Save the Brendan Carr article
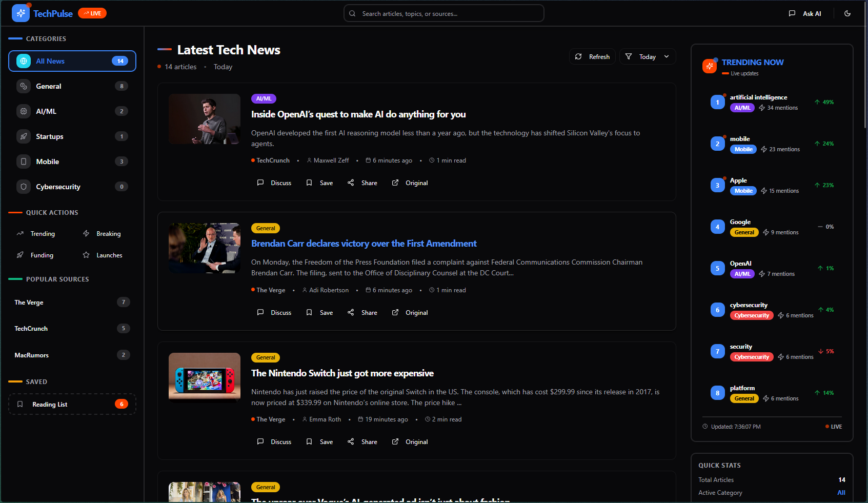Screen dimensions: 868x503 tap(319, 313)
